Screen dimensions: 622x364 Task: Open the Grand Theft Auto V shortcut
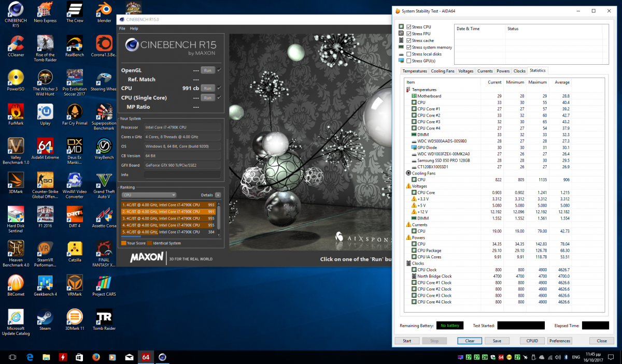104,185
